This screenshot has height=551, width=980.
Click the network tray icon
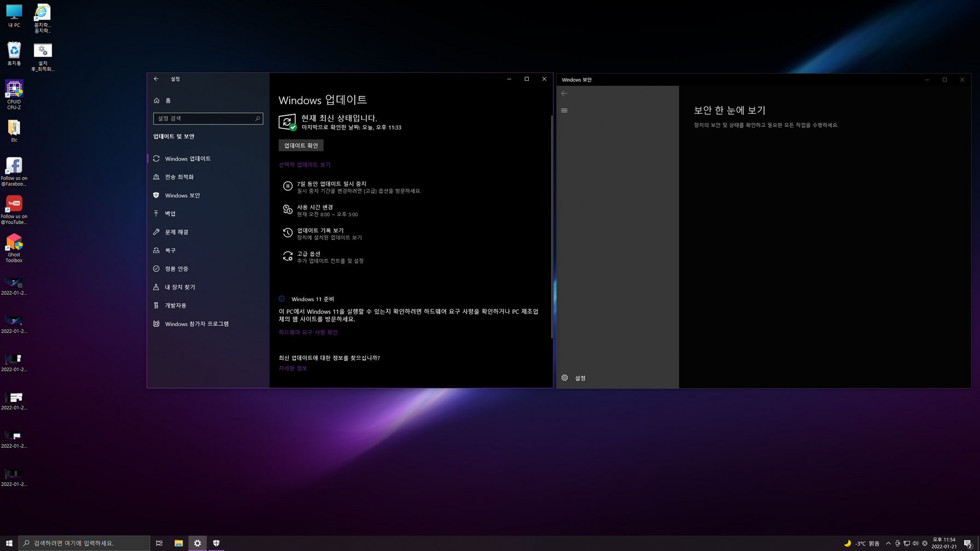(907, 543)
